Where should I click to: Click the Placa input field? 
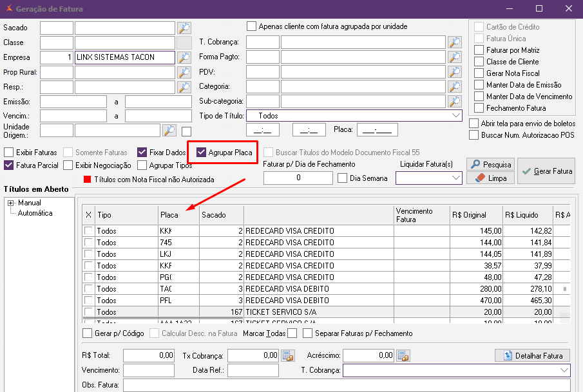click(378, 130)
